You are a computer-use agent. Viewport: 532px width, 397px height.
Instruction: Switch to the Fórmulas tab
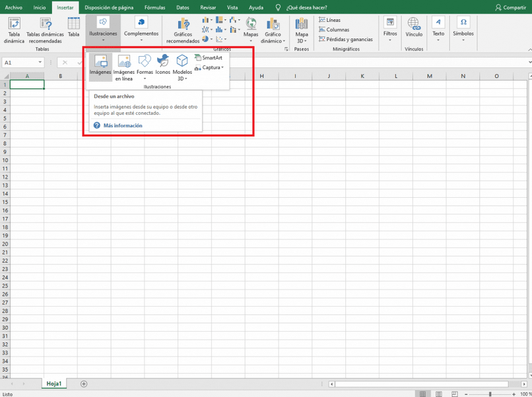click(154, 7)
